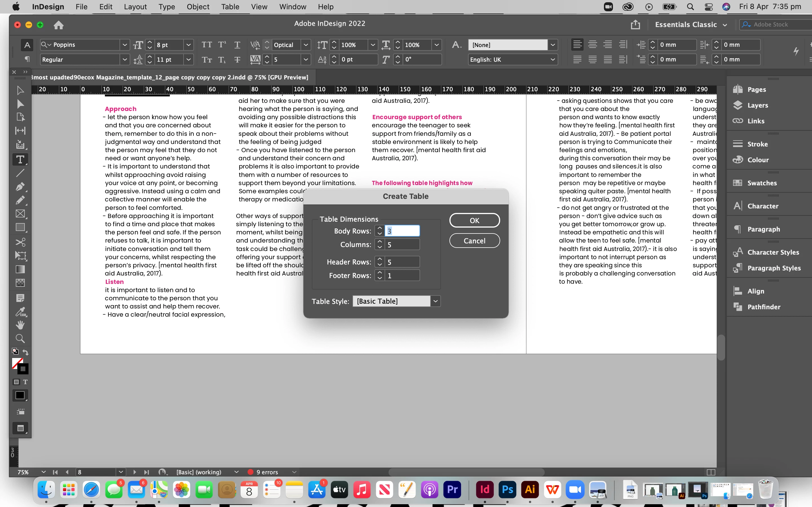Switch to paragraph formatting controls
Image resolution: width=812 pixels, height=507 pixels.
27,59
